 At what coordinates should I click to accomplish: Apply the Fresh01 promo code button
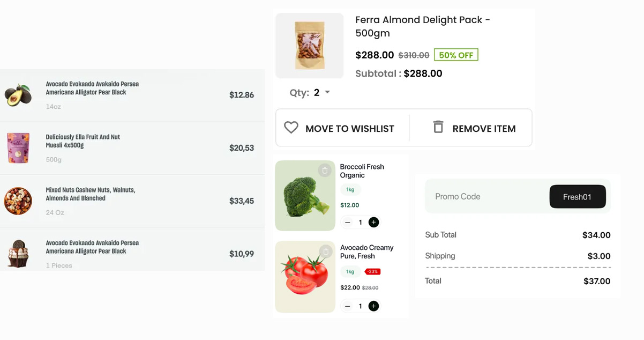tap(578, 197)
